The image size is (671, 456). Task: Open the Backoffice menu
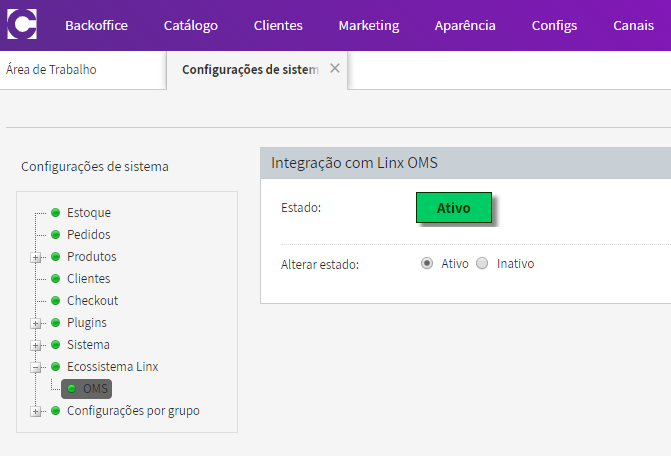96,26
